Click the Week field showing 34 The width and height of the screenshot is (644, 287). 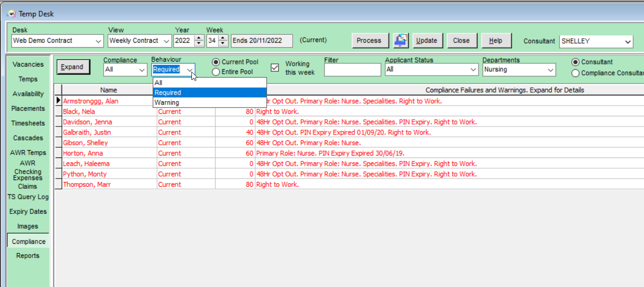[213, 41]
